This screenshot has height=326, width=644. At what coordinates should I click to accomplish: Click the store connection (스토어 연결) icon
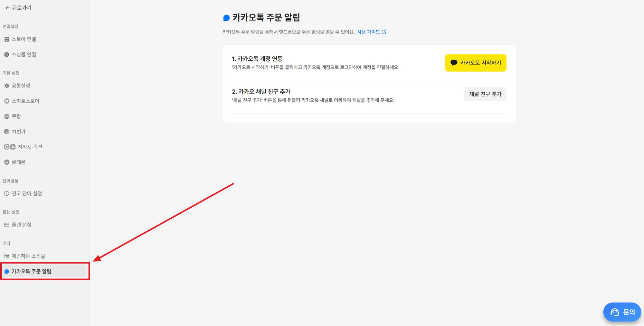click(7, 39)
